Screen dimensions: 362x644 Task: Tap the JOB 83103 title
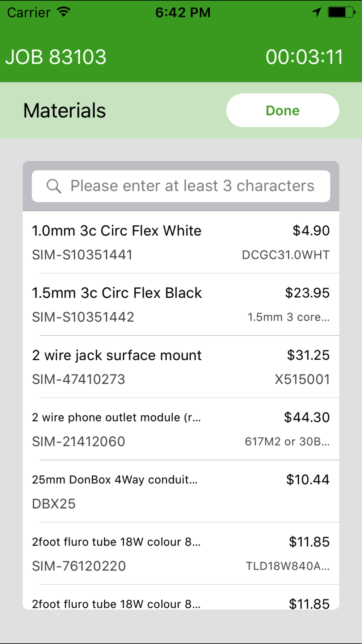56,57
